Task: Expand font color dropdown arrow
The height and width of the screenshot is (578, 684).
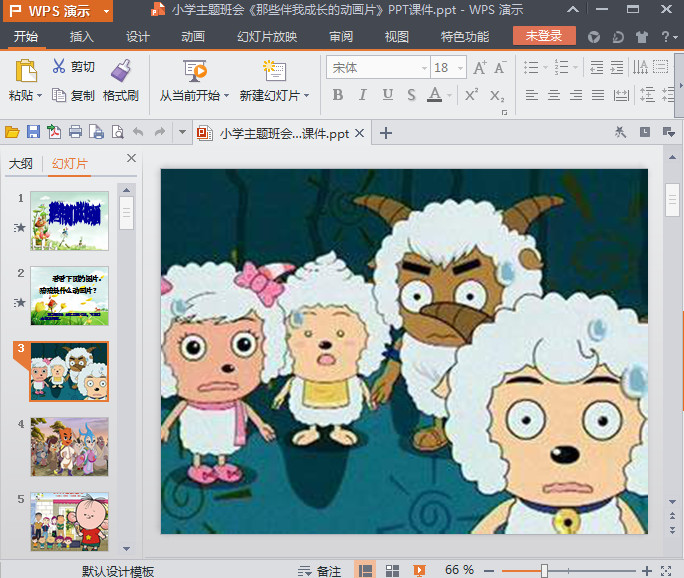Action: coord(449,95)
